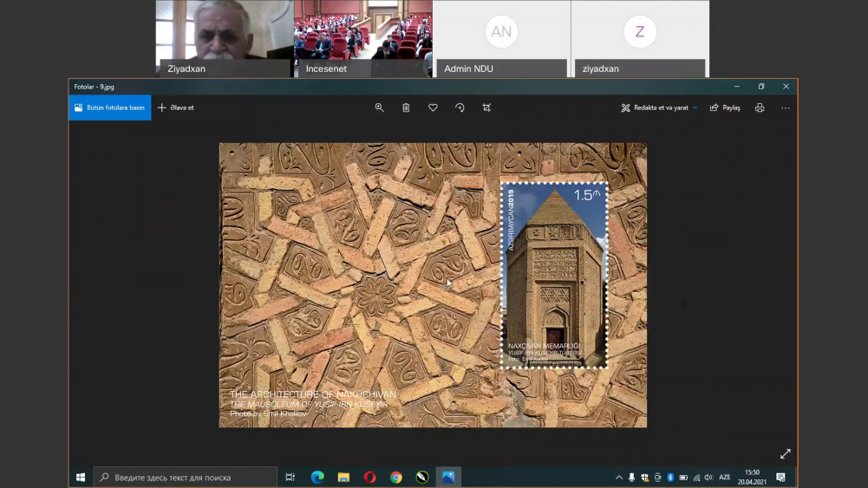Viewport: 868px width, 488px height.
Task: Click the Əlavə et add button
Action: (x=176, y=107)
